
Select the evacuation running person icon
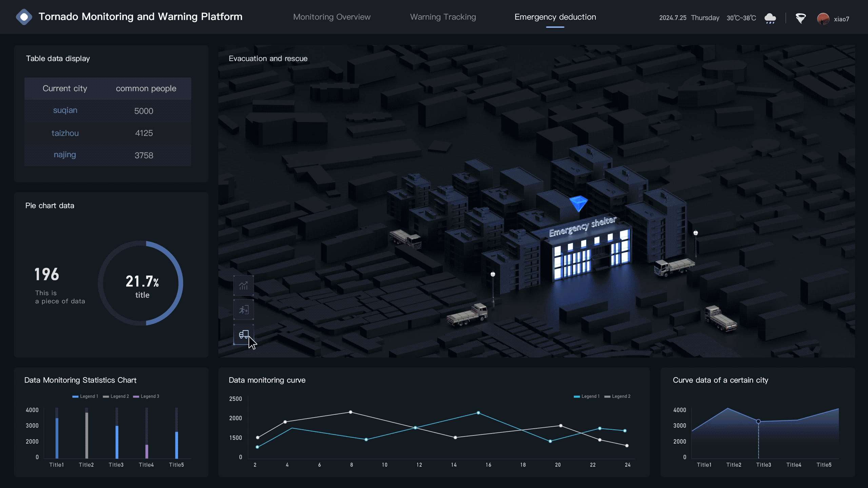(x=243, y=310)
